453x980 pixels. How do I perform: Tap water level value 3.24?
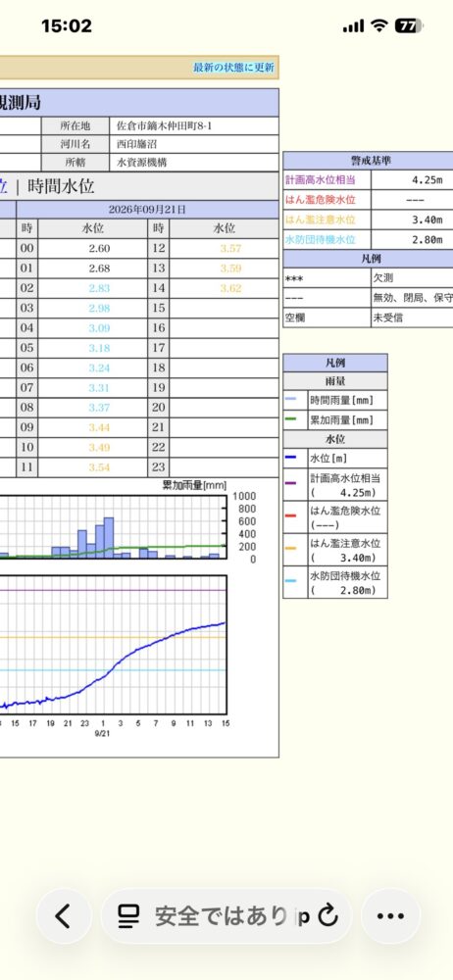99,368
